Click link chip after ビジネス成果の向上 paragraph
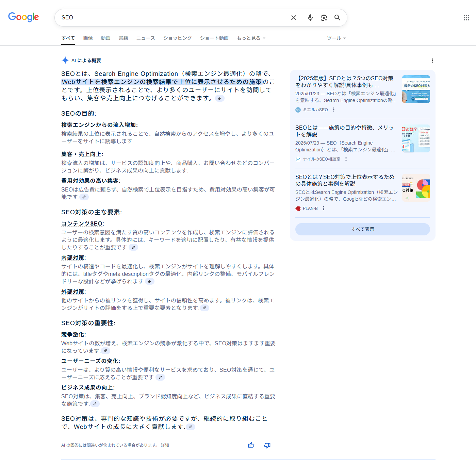The width and height of the screenshot is (476, 465). coord(95,404)
